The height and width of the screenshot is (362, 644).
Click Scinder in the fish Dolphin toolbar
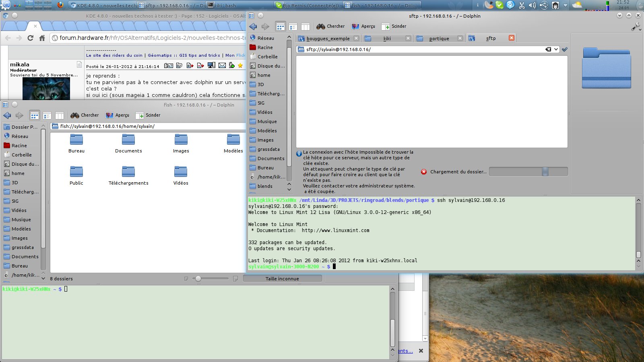148,115
